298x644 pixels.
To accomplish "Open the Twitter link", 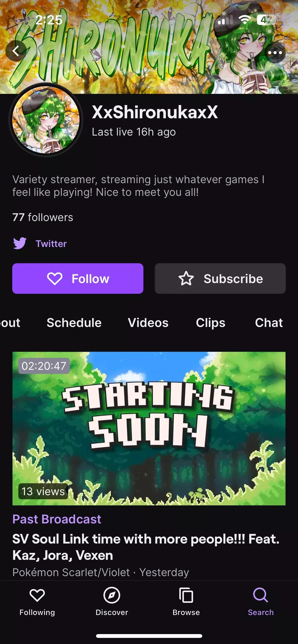I will [51, 244].
